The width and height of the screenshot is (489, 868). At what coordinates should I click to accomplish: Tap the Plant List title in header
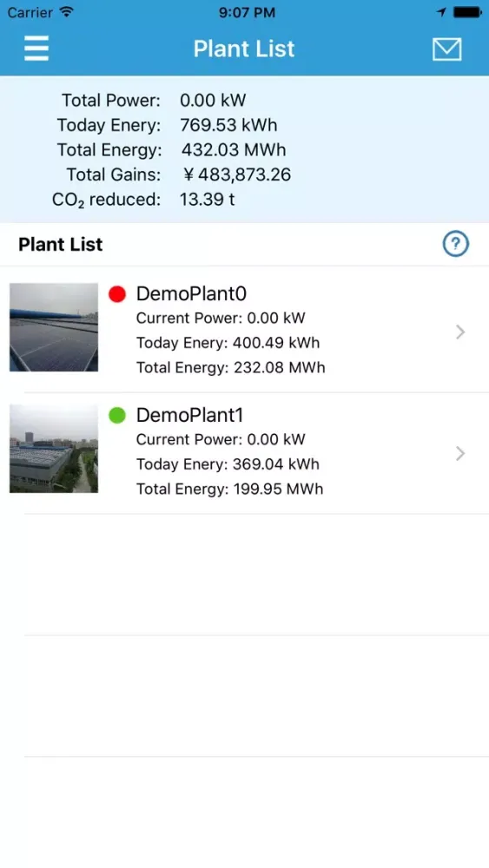pyautogui.click(x=244, y=49)
